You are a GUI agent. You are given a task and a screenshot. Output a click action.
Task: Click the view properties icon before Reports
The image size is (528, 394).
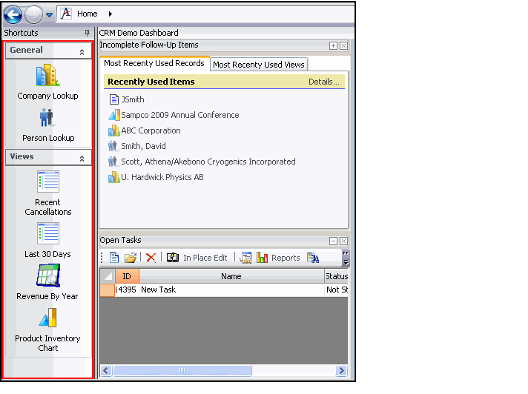point(246,258)
